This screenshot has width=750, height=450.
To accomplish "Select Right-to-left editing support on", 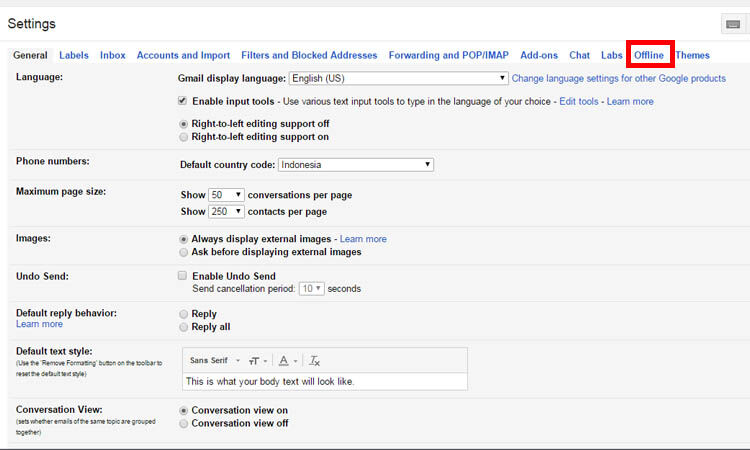I will tap(183, 137).
